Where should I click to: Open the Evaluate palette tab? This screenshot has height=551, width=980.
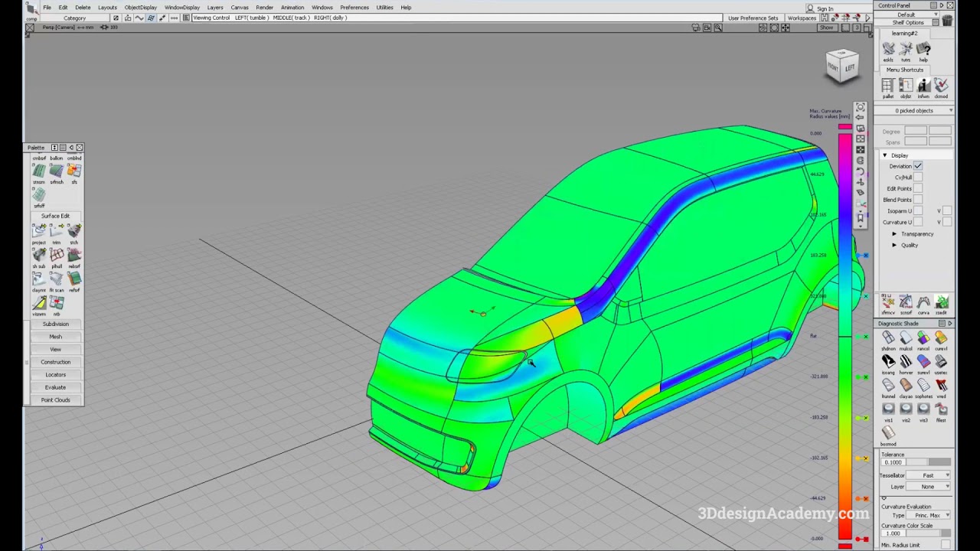click(x=55, y=387)
